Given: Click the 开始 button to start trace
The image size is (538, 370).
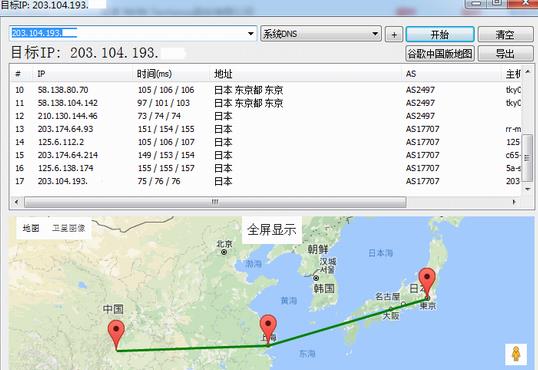Looking at the screenshot, I should 440,34.
